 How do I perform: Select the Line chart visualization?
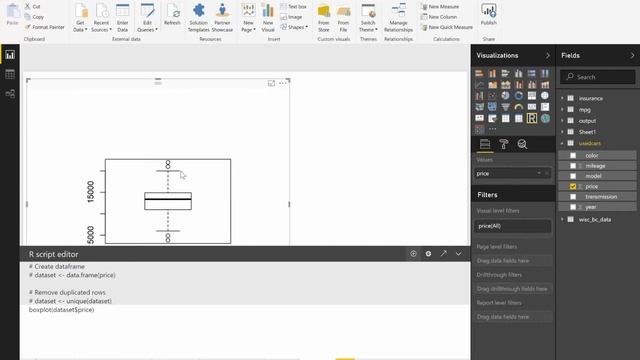click(479, 85)
